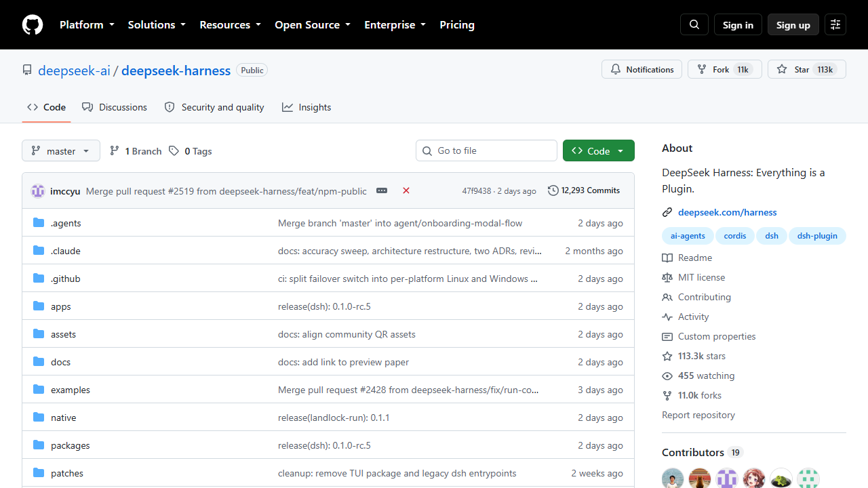Viewport: 868px width, 488px height.
Task: Expand the Resources menu
Action: click(x=230, y=24)
